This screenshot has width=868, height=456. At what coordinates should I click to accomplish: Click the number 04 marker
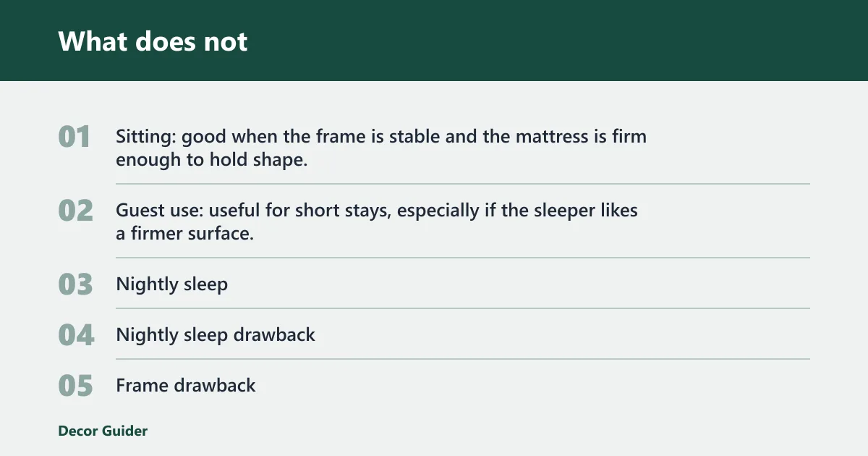(x=76, y=335)
